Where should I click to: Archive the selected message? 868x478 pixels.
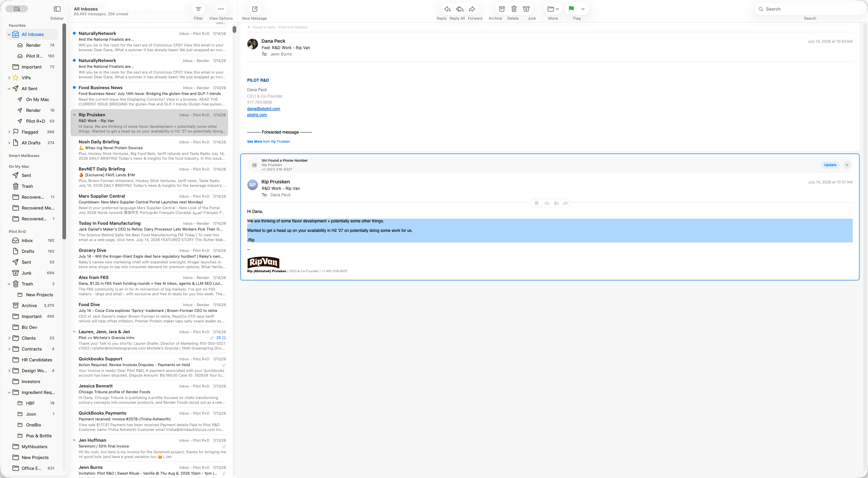[502, 9]
